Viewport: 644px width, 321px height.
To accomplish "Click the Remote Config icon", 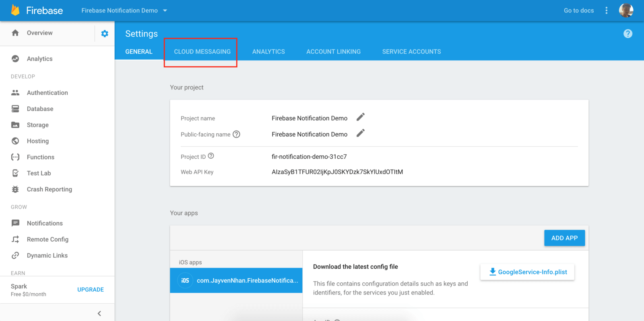I will pos(15,239).
